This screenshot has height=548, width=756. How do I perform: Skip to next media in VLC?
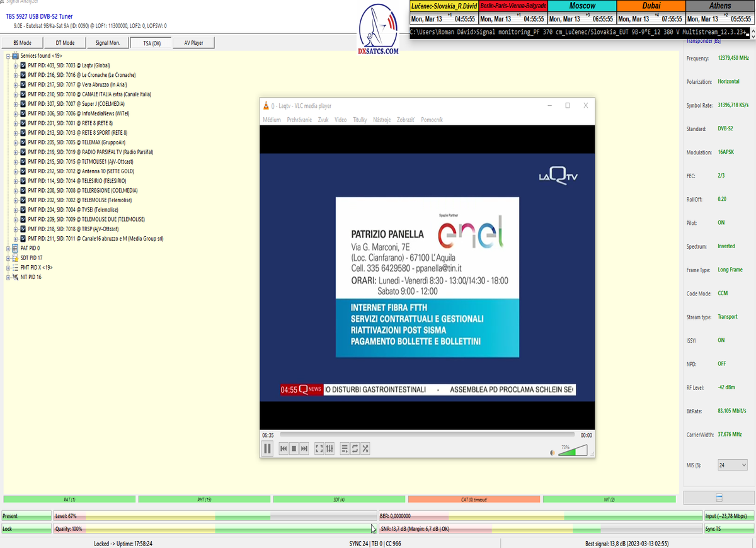tap(304, 448)
